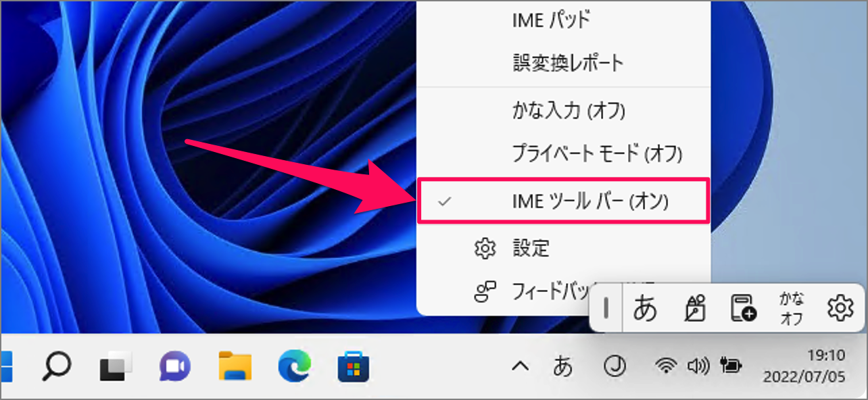
Task: Expand hidden icons with the taskbar chevron
Action: pos(519,366)
